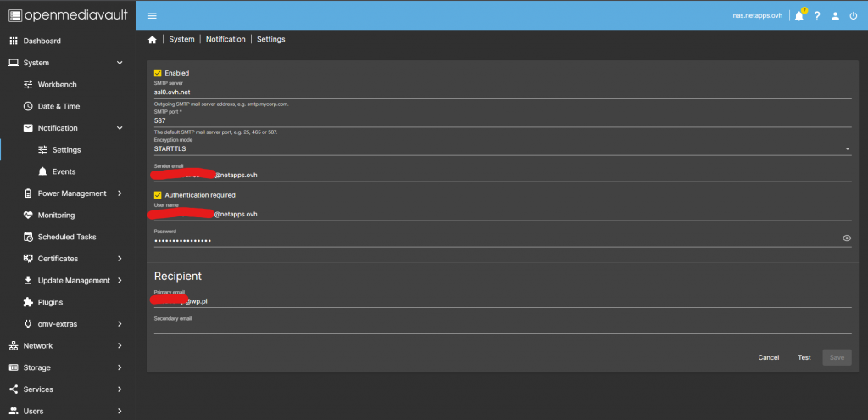Open the Encryption mode dropdown
This screenshot has width=868, height=420.
(502, 148)
